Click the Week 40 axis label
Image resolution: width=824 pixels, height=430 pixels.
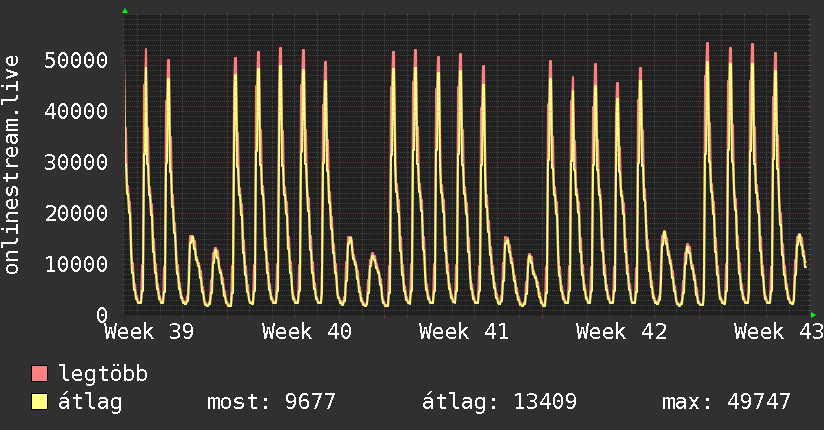[x=307, y=332]
